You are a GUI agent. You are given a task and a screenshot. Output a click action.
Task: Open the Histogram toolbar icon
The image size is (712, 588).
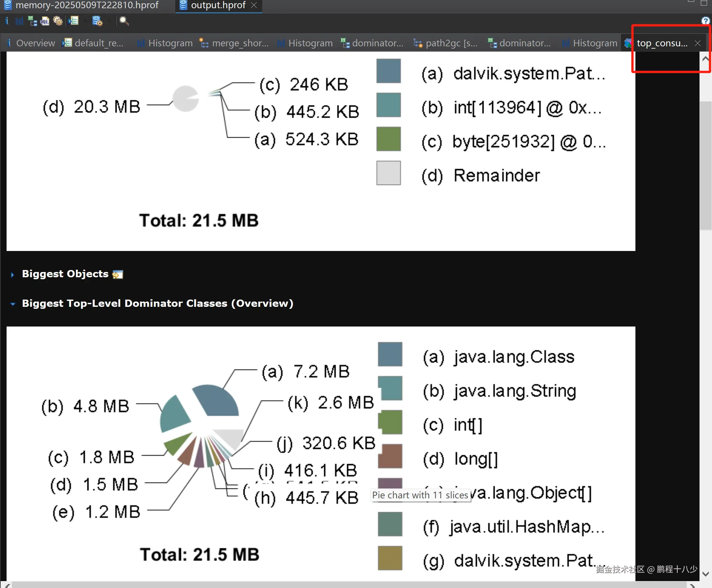19,21
